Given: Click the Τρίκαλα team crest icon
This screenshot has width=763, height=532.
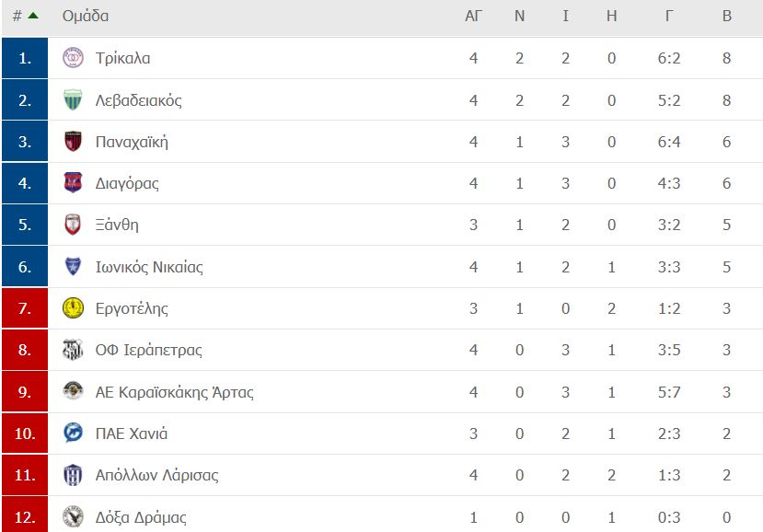Looking at the screenshot, I should tap(73, 58).
